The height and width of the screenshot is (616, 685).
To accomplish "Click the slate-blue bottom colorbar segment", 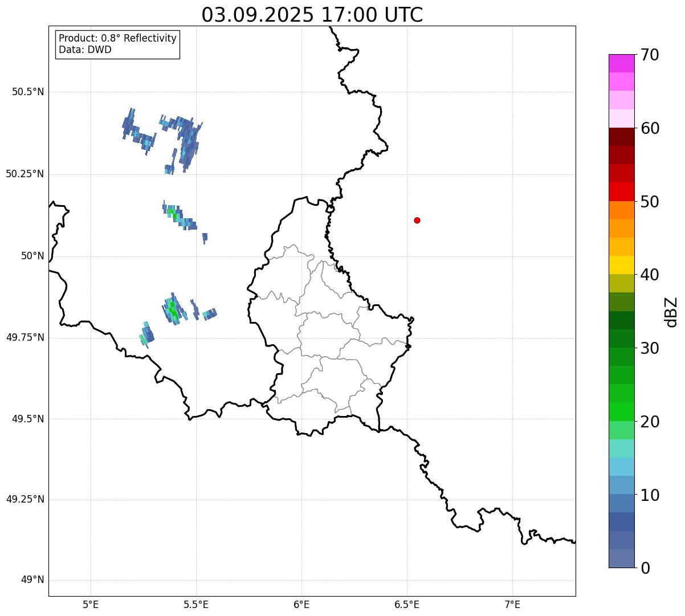I will coord(622,558).
